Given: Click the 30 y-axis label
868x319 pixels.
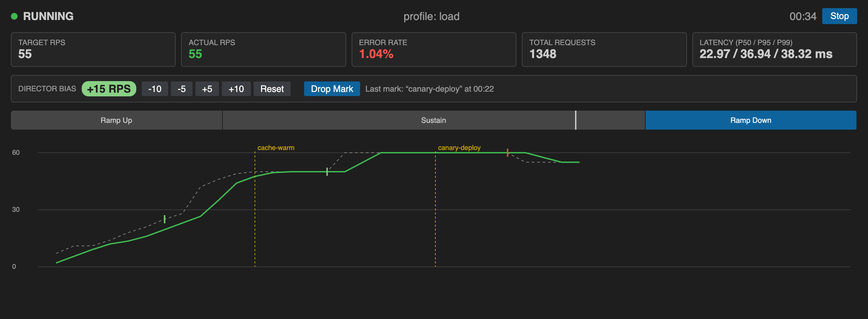Looking at the screenshot, I should coord(16,209).
